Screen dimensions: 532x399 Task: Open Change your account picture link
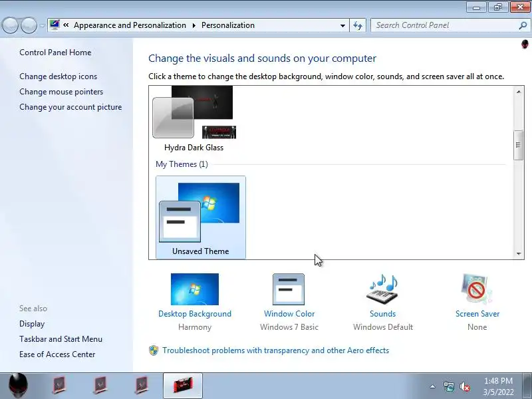pos(70,107)
